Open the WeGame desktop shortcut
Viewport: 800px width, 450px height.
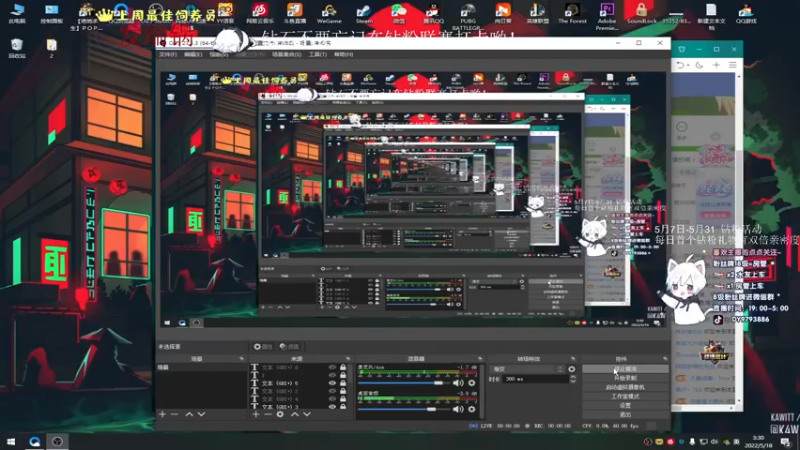point(329,14)
